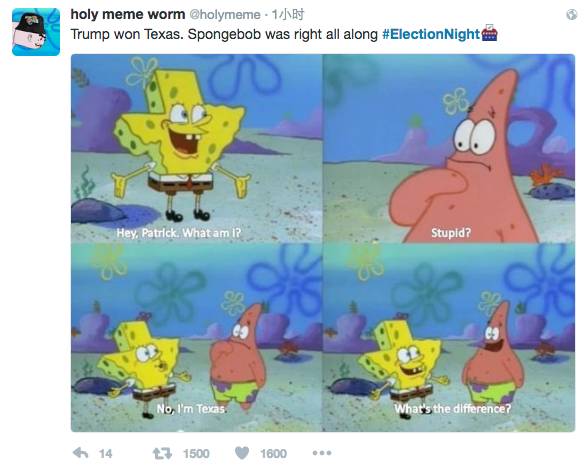
Task: Open the more options ellipsis menu
Action: click(322, 453)
